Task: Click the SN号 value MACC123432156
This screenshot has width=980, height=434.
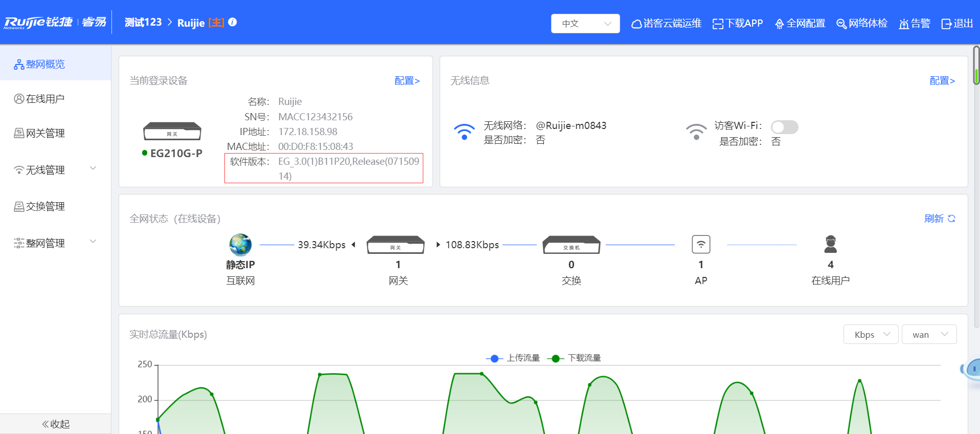Action: pyautogui.click(x=315, y=117)
